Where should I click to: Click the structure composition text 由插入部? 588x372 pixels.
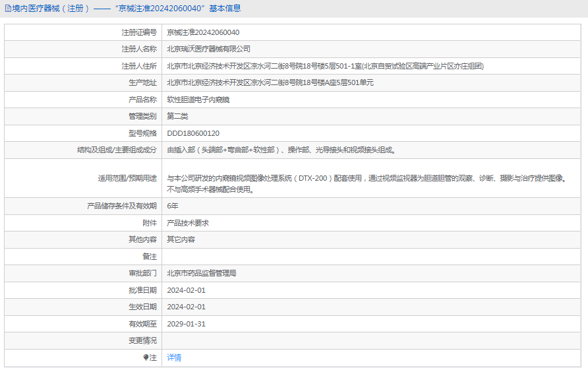[x=281, y=150]
